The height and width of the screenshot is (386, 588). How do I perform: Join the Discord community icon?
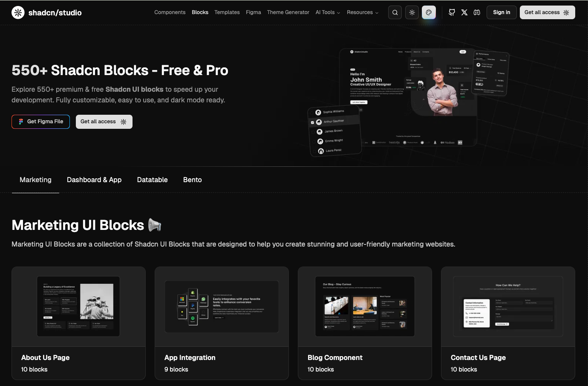(x=477, y=12)
